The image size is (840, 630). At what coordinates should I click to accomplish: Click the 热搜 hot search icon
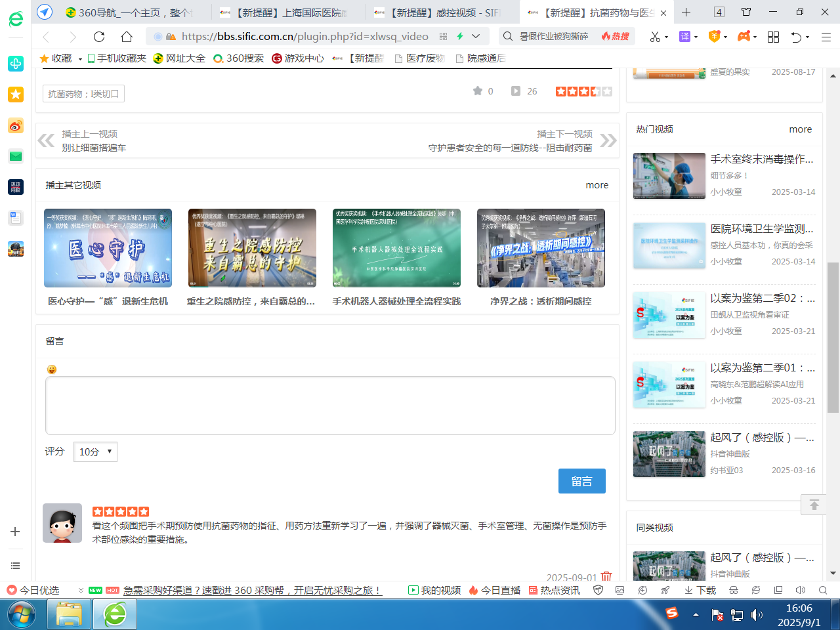point(612,37)
